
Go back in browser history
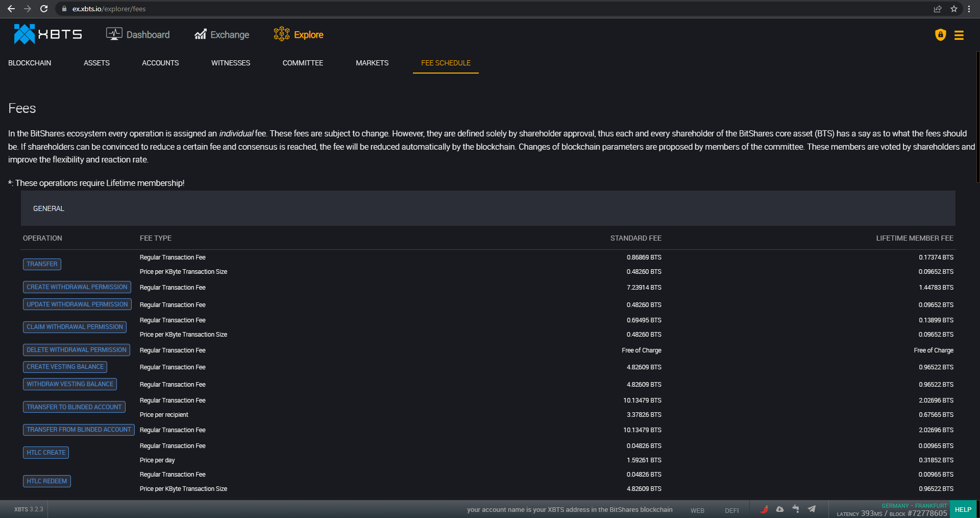11,9
